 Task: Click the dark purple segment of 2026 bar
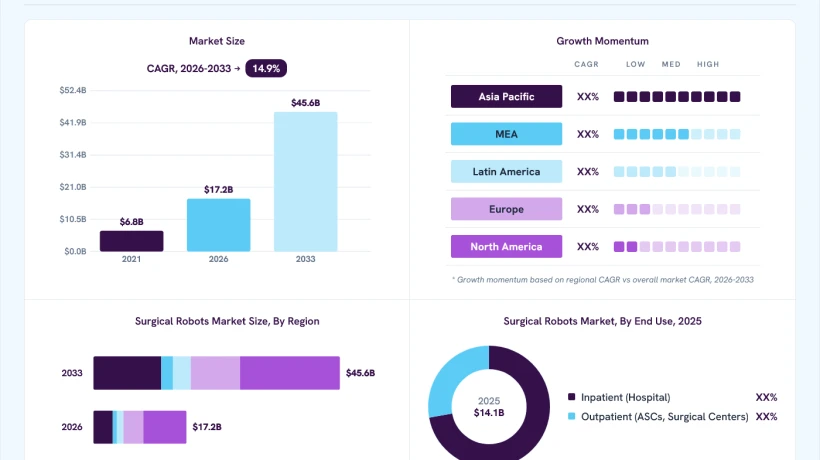[x=103, y=427]
